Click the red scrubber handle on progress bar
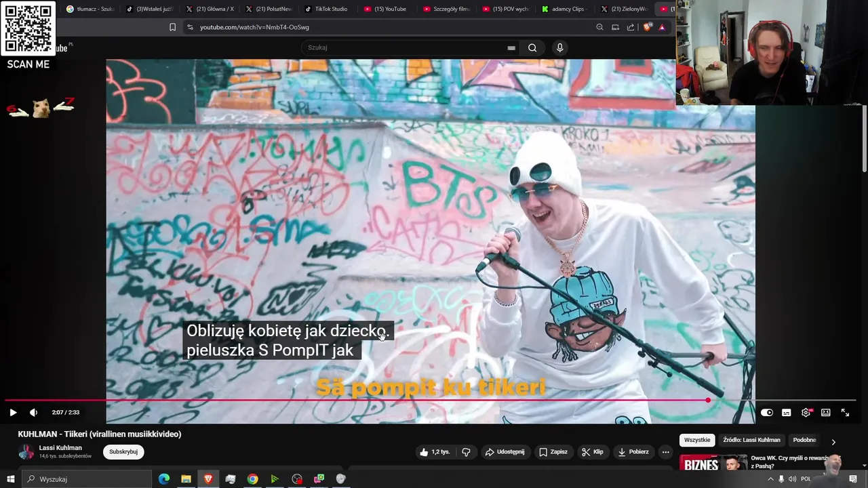Image resolution: width=868 pixels, height=488 pixels. [x=708, y=400]
